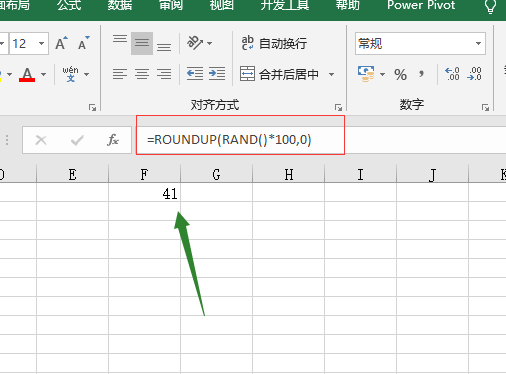Open the 公式 ribbon tab

tap(69, 5)
